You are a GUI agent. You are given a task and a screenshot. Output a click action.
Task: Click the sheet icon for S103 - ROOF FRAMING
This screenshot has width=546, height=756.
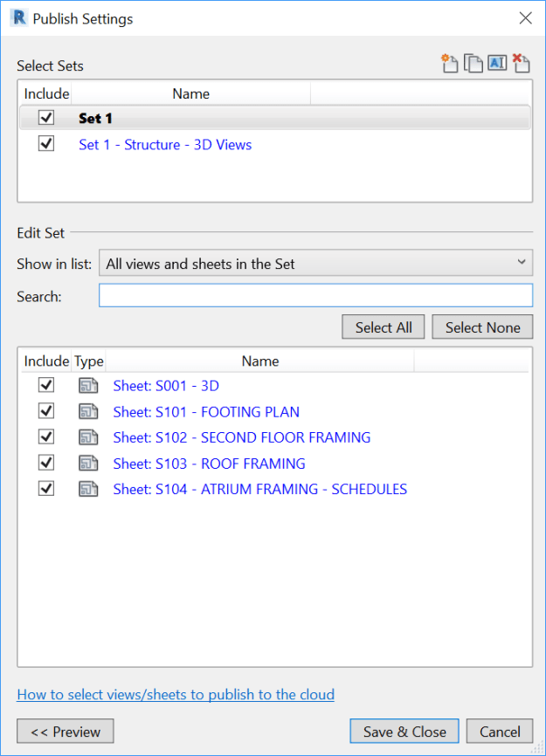(88, 463)
